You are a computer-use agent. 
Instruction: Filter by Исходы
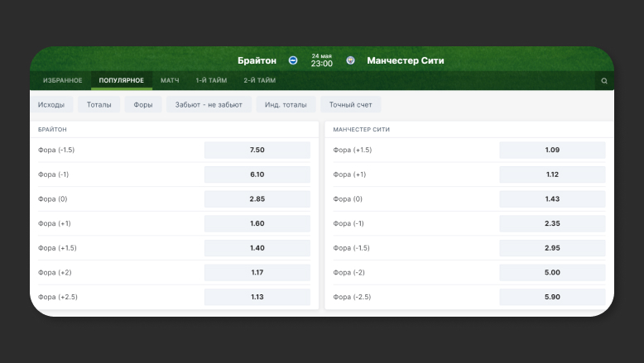pyautogui.click(x=51, y=105)
